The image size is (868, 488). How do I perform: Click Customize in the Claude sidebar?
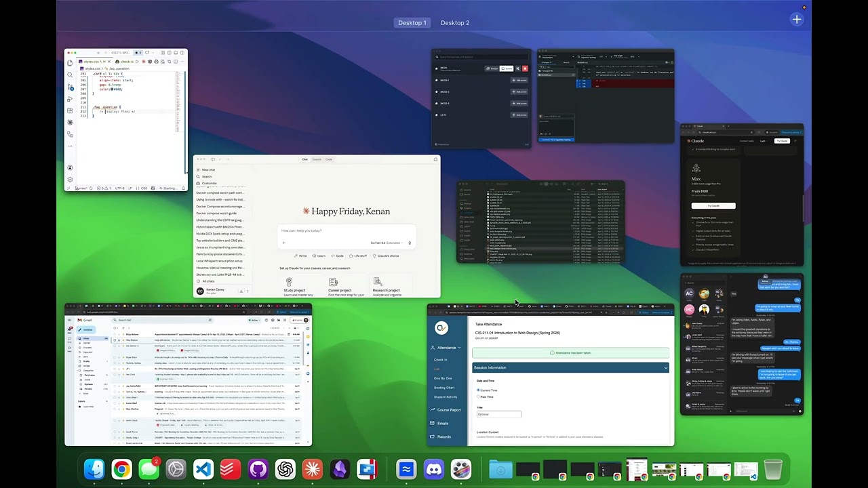206,183
